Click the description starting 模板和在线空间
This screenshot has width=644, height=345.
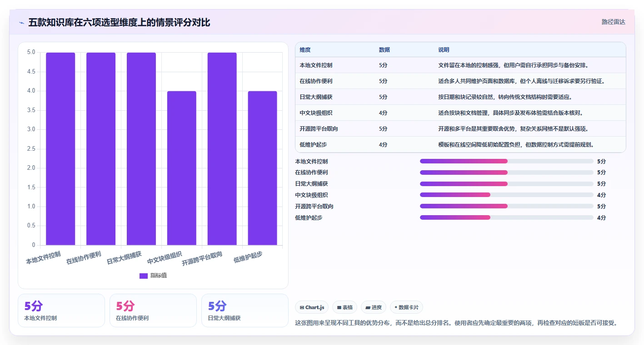(x=516, y=144)
